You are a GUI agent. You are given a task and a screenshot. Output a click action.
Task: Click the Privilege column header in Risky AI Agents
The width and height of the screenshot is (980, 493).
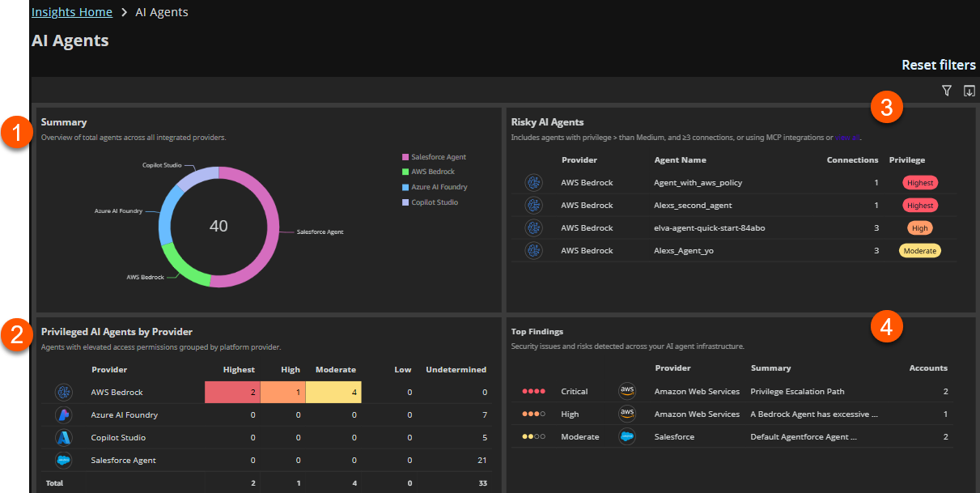click(907, 160)
